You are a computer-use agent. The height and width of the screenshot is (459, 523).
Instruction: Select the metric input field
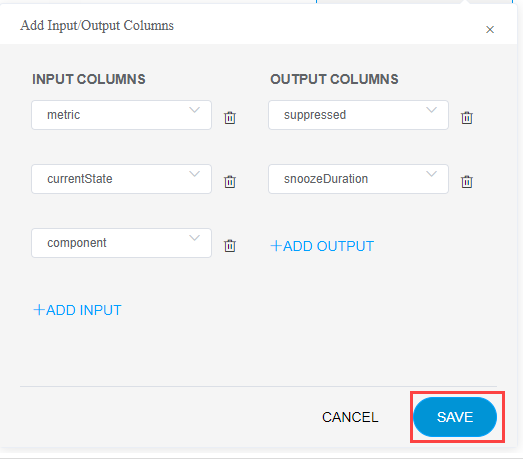tap(121, 115)
